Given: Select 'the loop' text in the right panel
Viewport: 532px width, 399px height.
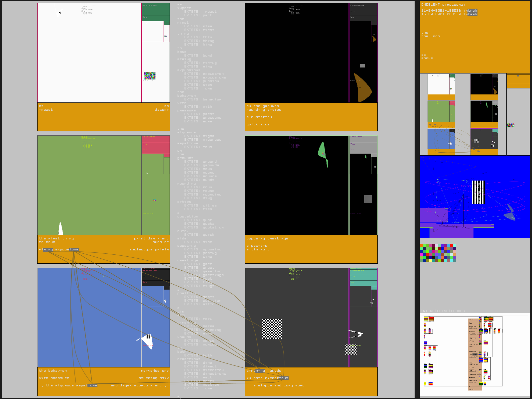Looking at the screenshot, I should (x=431, y=36).
